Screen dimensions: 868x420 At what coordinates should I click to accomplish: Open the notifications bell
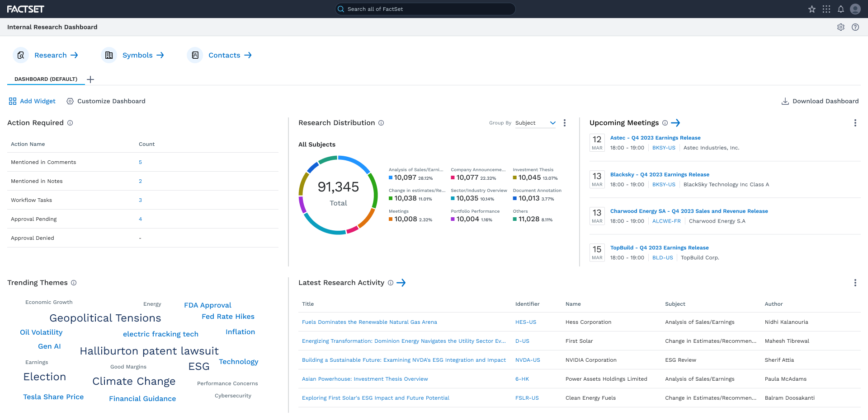click(x=841, y=9)
